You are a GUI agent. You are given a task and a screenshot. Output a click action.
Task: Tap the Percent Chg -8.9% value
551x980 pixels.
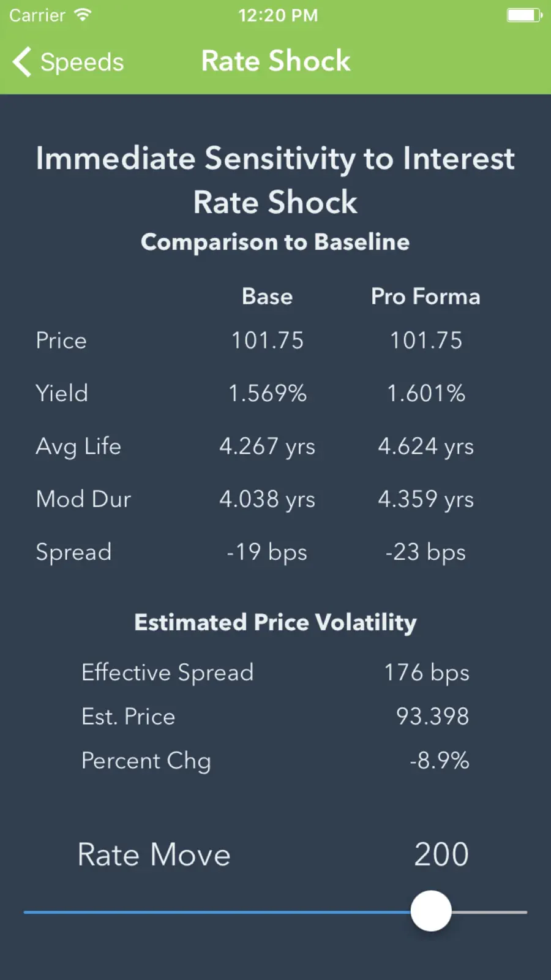click(440, 760)
